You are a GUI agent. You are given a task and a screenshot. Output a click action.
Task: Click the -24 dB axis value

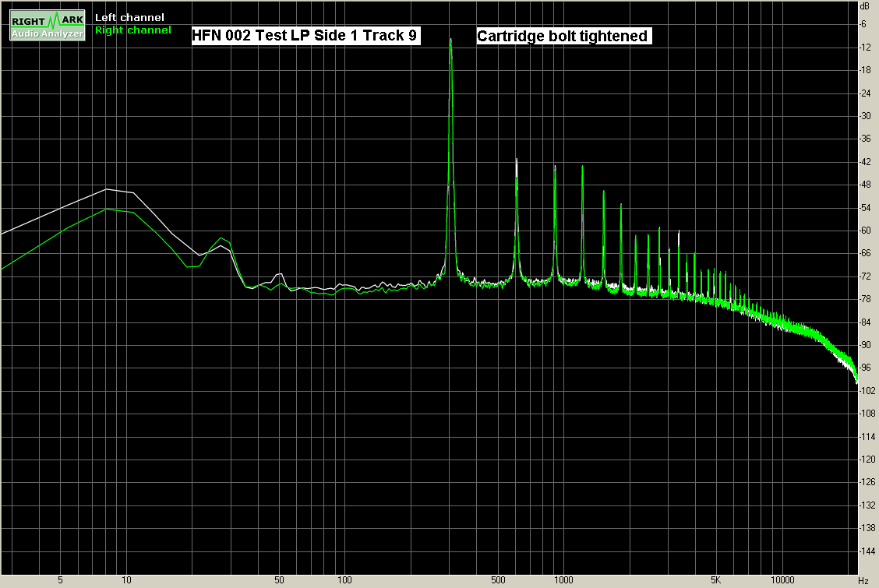[x=866, y=93]
